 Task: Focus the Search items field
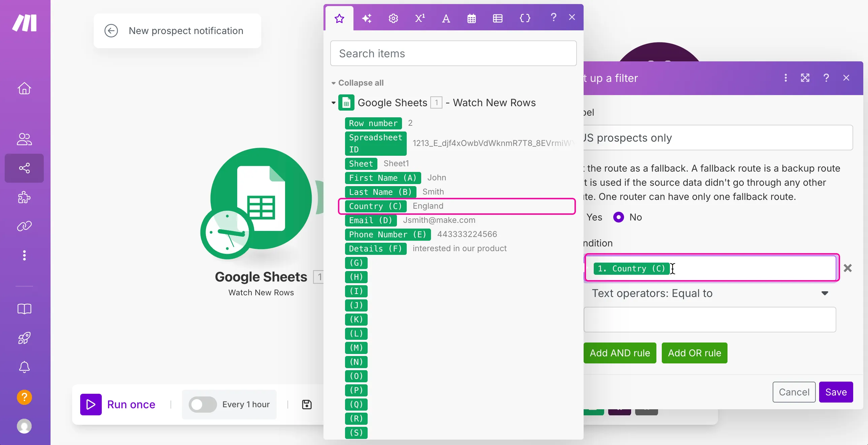coord(453,53)
